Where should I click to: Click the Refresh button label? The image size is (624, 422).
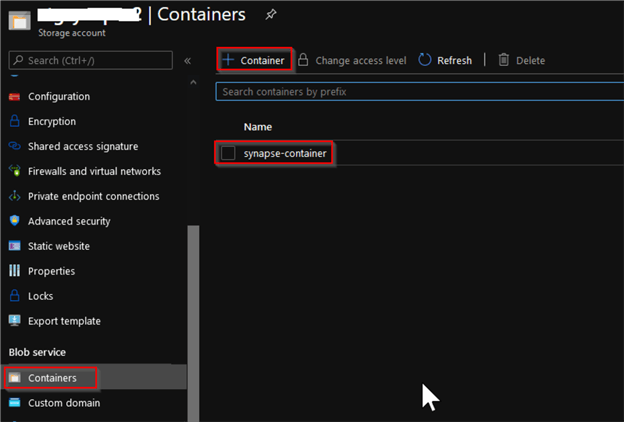point(454,61)
